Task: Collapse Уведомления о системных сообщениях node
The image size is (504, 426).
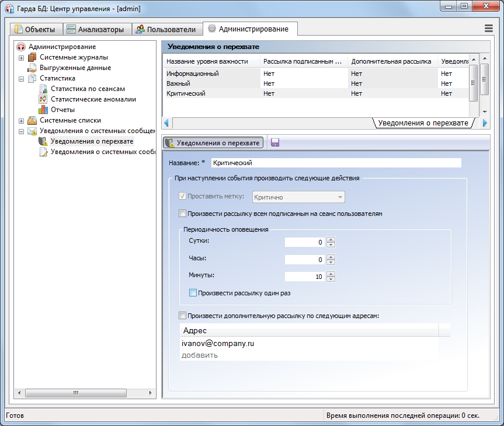Action: 21,132
